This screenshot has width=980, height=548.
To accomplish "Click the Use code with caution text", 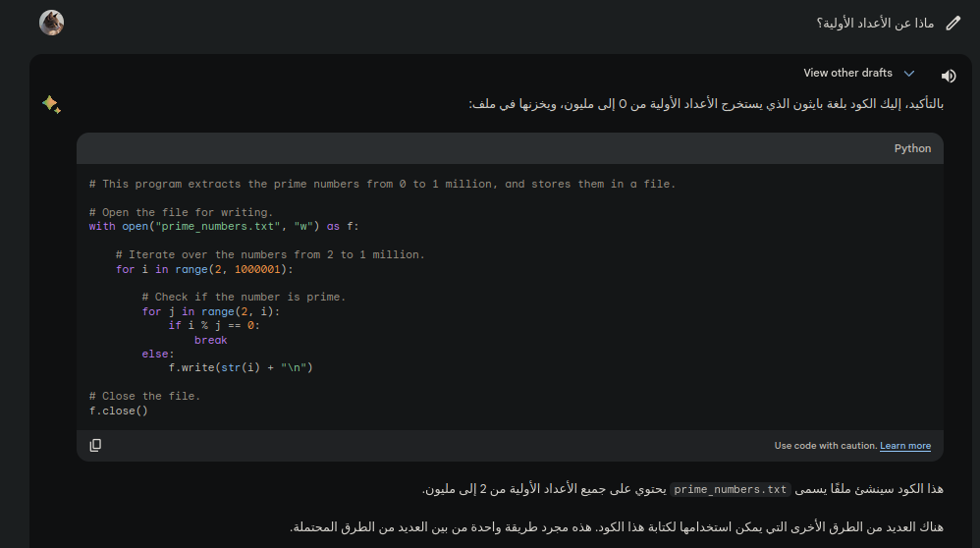I will (825, 446).
